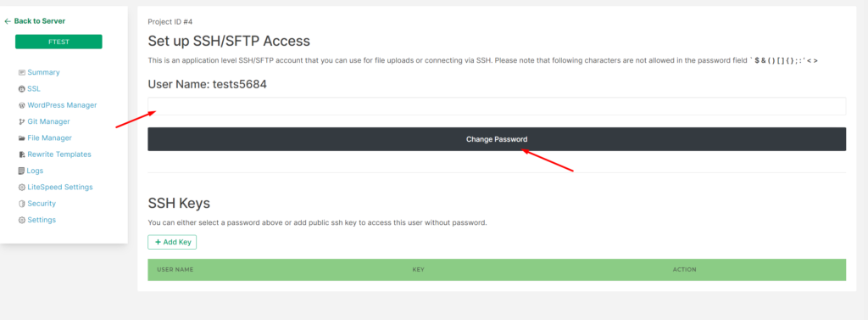The width and height of the screenshot is (868, 320).
Task: Follow the Back to Server link
Action: point(34,21)
